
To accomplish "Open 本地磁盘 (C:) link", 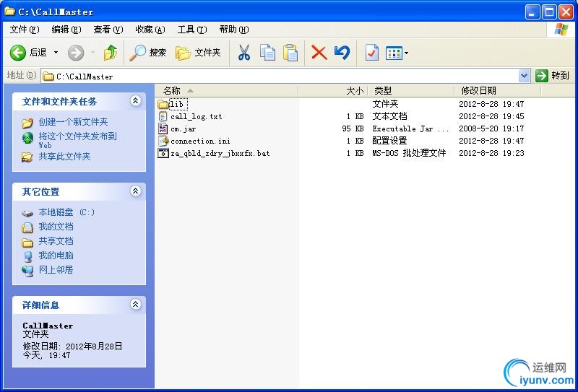I will pos(66,212).
